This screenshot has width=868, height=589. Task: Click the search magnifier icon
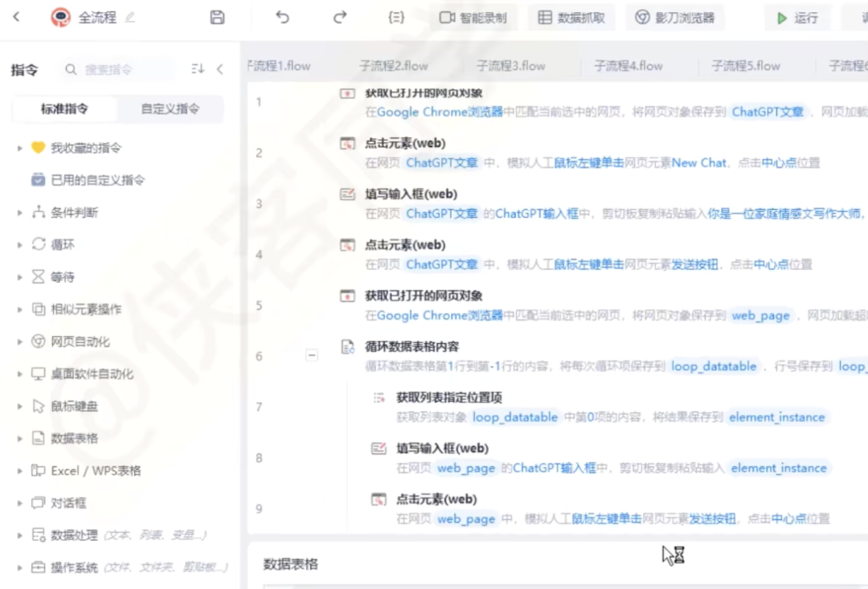tap(71, 69)
